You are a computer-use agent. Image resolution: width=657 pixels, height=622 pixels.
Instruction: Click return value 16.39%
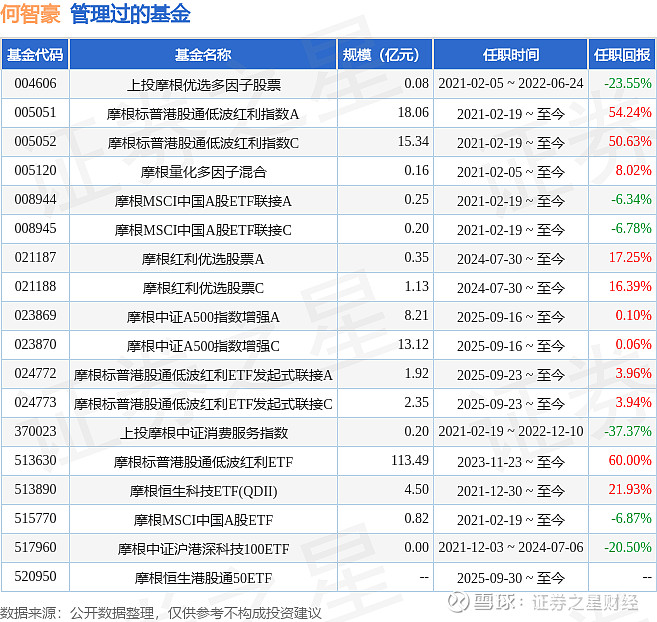click(x=630, y=286)
